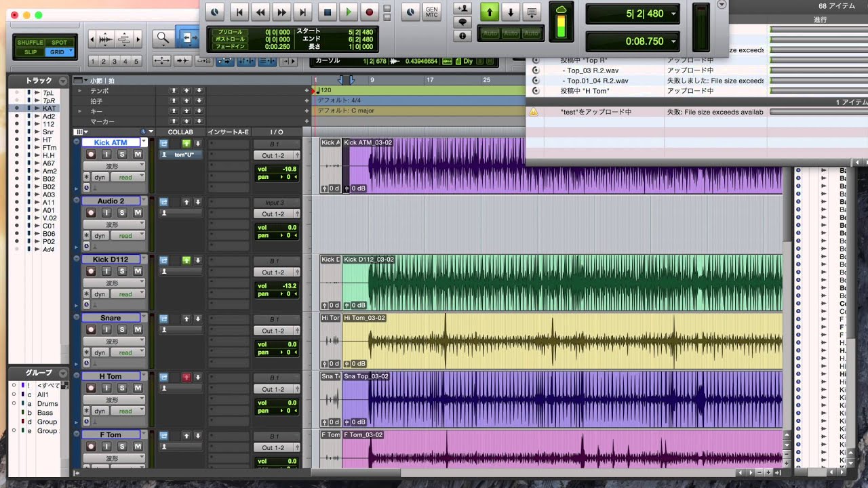
Task: Return to session start
Action: [238, 12]
